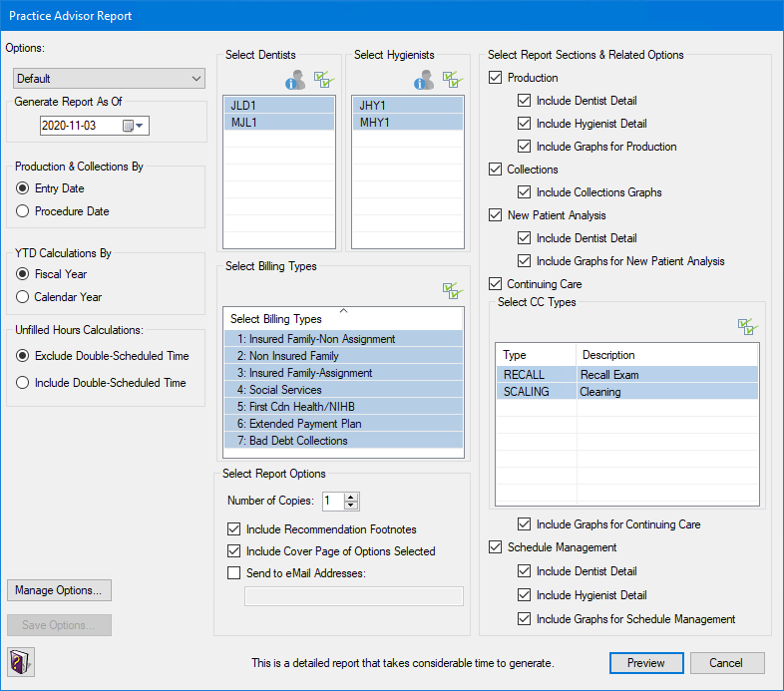Uncheck Include Recommendation Footnotes

click(234, 529)
